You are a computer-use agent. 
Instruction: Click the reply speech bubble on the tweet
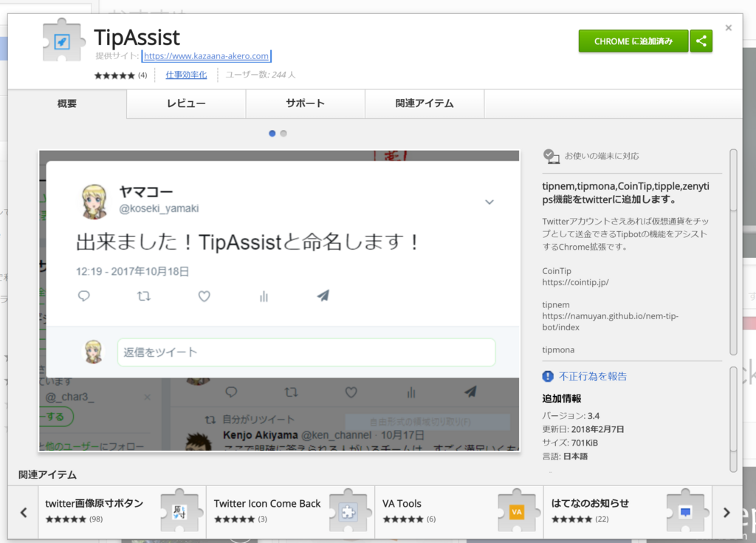pyautogui.click(x=83, y=296)
